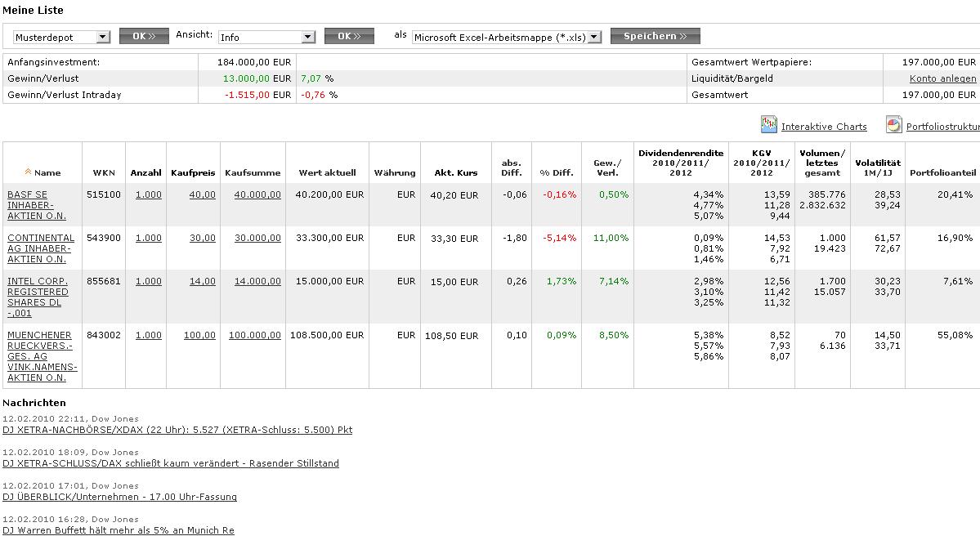Edit Kaufpreis 14,00 for Intel
Viewport: 980px width, 536px height.
pos(203,281)
